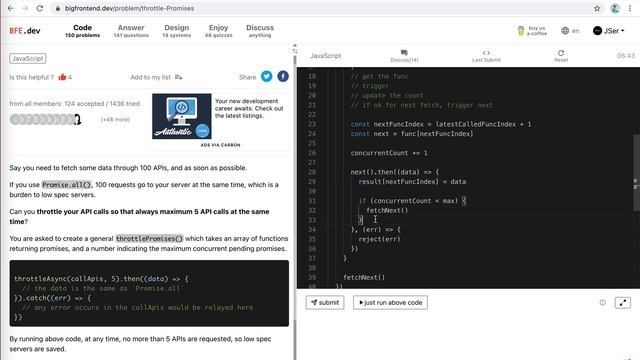Click the buy us a coffee link
Viewport: 640px width, 360px height.
pyautogui.click(x=532, y=31)
